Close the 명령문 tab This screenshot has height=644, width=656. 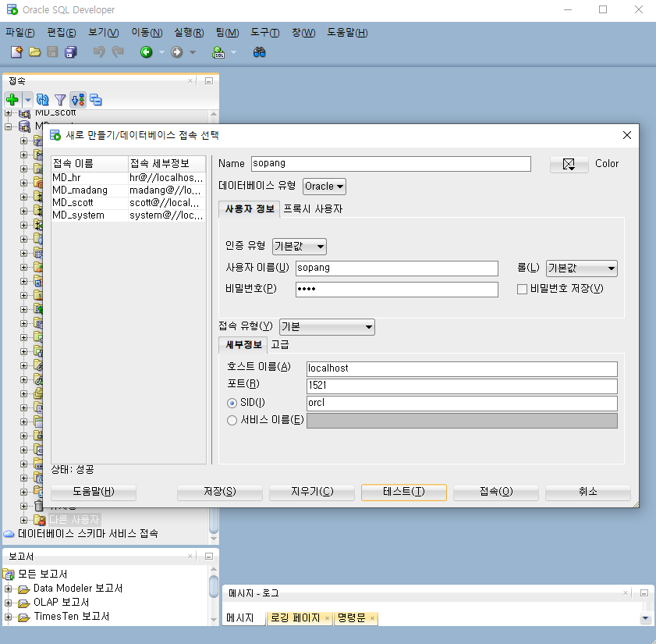pyautogui.click(x=372, y=618)
